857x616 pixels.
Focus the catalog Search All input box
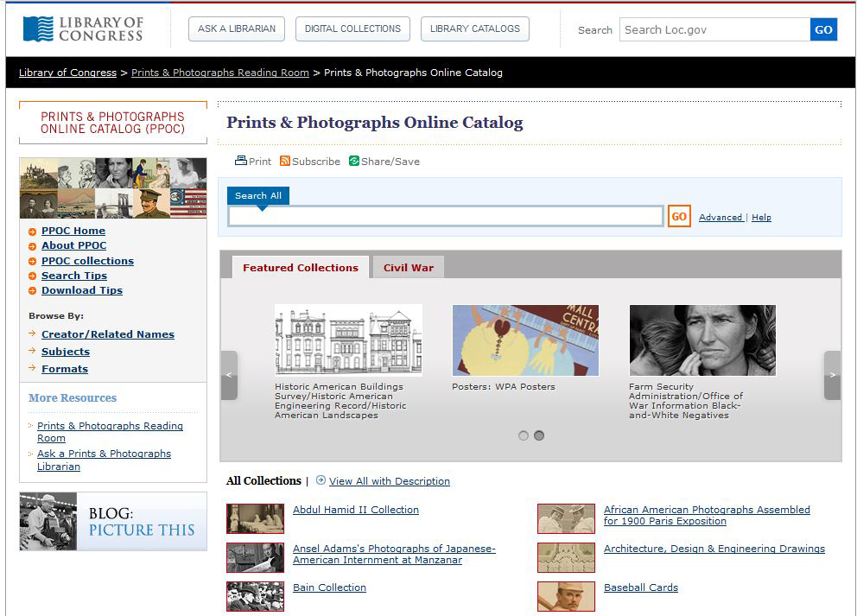tap(446, 217)
